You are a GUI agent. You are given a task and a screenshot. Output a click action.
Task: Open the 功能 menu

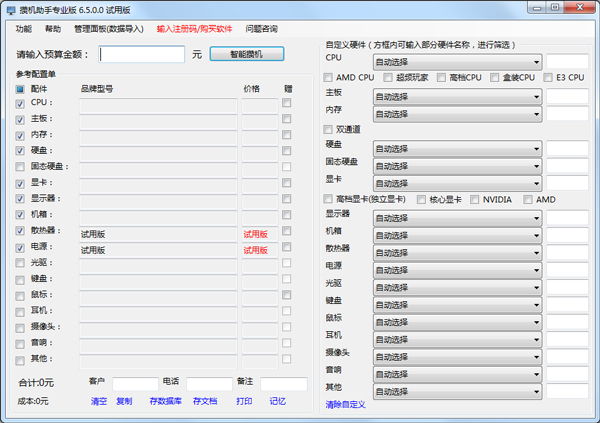[x=24, y=29]
